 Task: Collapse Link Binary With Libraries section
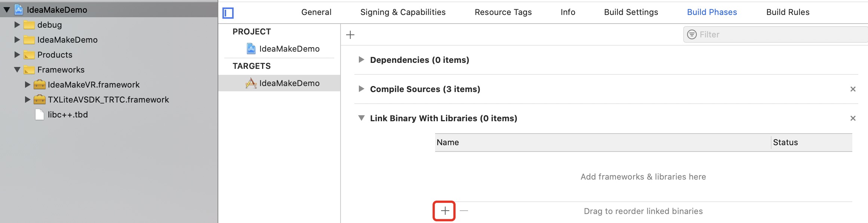click(x=361, y=118)
